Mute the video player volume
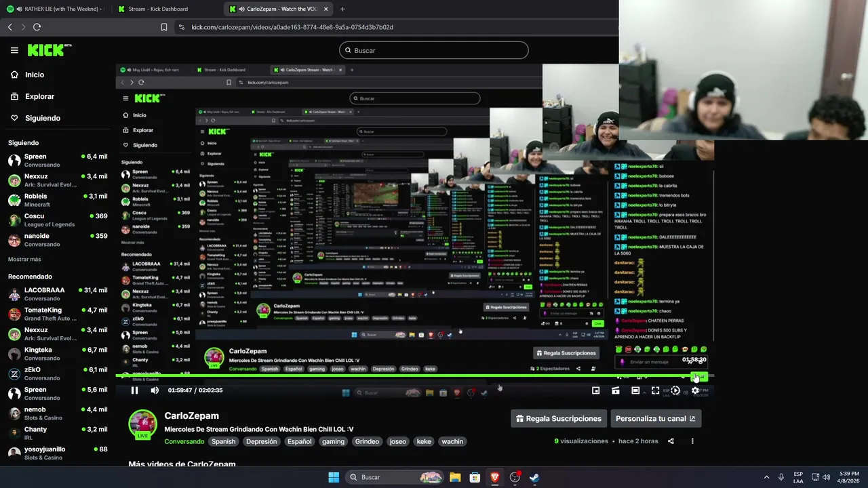The image size is (868, 488). coord(155,390)
